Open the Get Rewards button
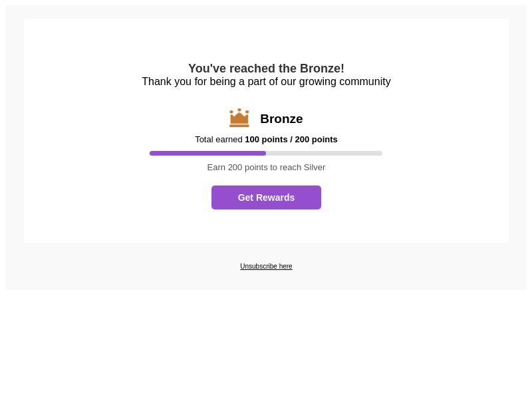This screenshot has width=532, height=399. click(x=266, y=198)
